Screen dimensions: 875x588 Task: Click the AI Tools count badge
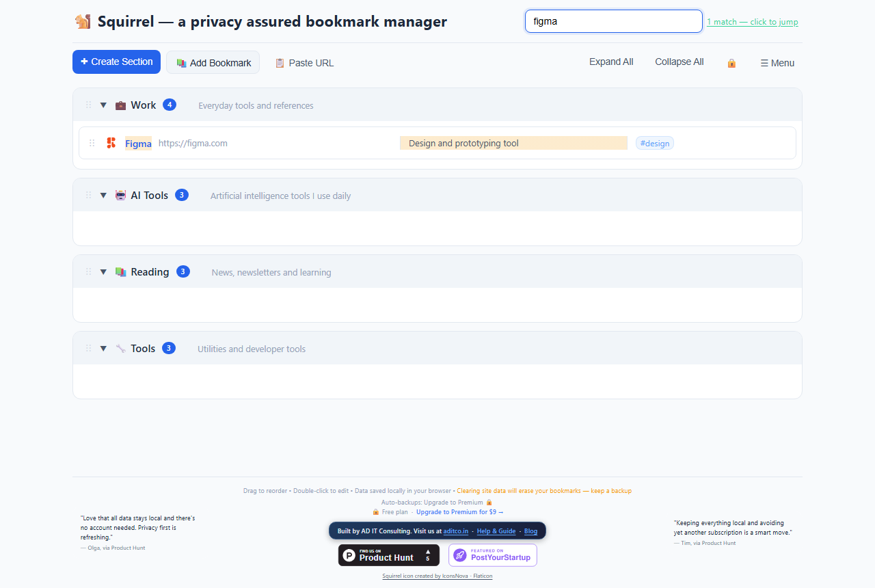coord(181,195)
